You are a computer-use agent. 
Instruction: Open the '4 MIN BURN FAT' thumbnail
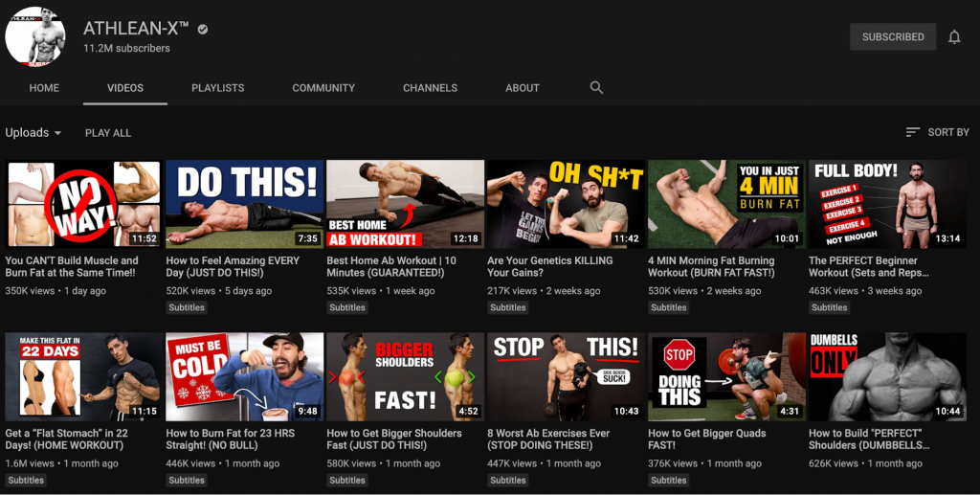coord(726,204)
